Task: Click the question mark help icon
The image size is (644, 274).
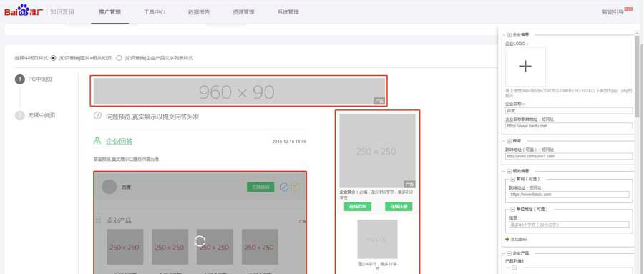Action: (97, 115)
